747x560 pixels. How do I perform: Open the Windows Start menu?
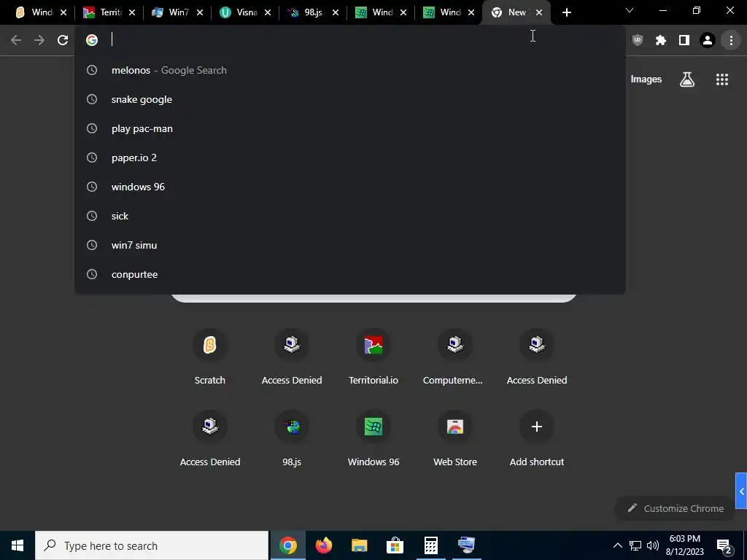point(18,545)
